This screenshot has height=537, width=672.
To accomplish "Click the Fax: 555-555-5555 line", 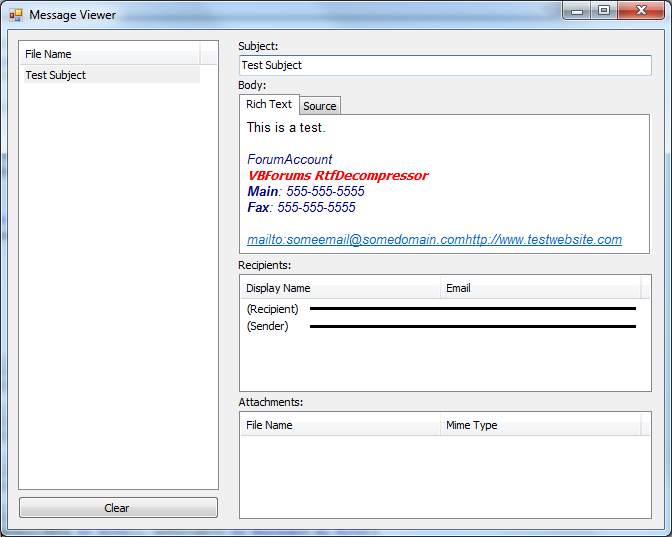I will click(301, 207).
